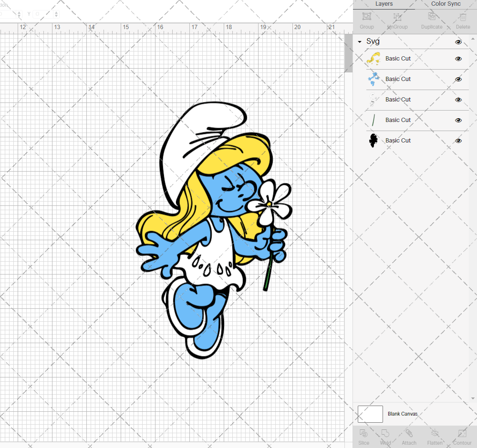Click the Svg group name

(x=373, y=41)
